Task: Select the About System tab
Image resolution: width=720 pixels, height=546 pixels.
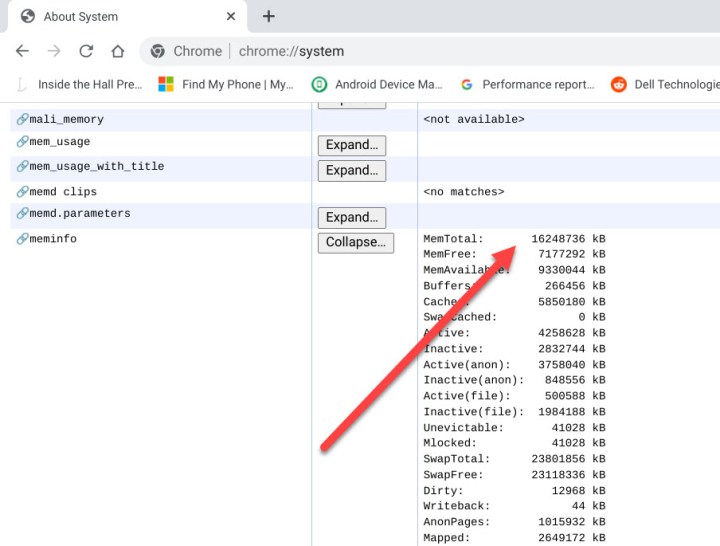Action: tap(110, 17)
